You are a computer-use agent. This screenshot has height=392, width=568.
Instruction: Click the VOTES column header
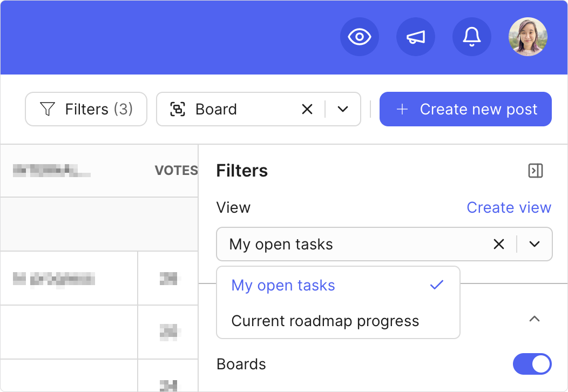176,171
